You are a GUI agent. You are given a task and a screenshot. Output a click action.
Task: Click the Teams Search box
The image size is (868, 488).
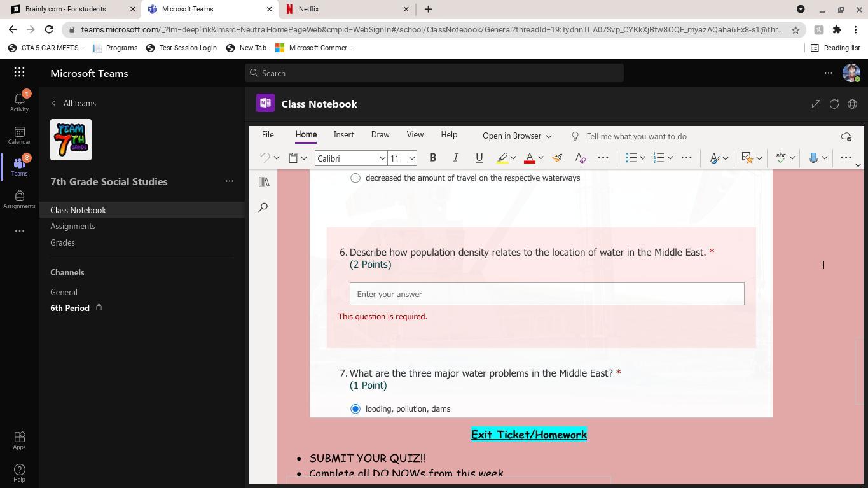click(x=434, y=73)
